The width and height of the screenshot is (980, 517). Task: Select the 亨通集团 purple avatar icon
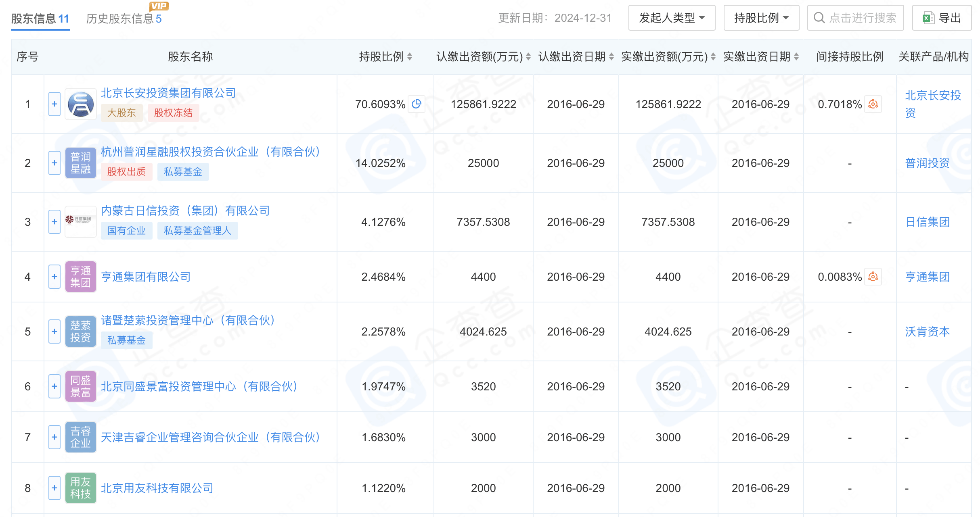coord(80,277)
